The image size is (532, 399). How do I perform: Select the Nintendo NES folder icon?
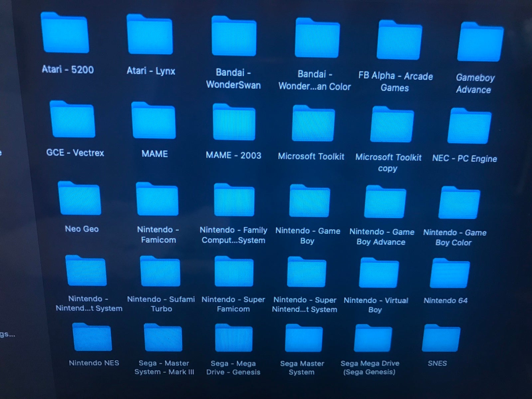(92, 337)
